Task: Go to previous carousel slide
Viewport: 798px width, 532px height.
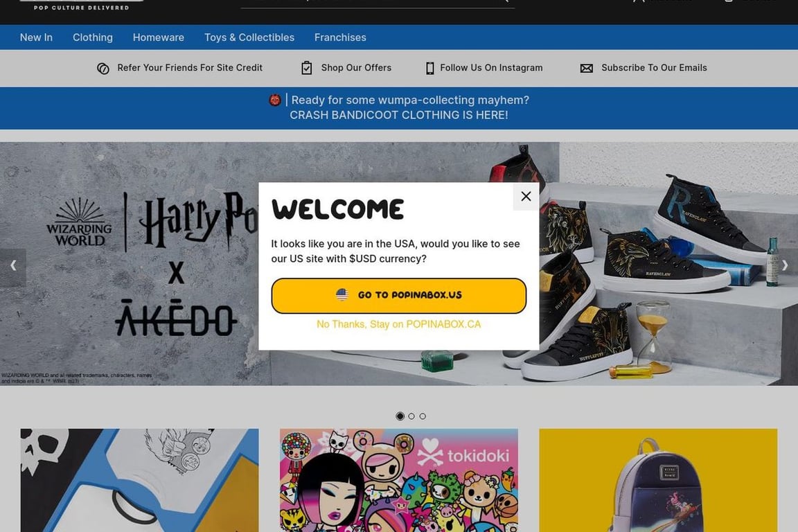Action: [13, 265]
